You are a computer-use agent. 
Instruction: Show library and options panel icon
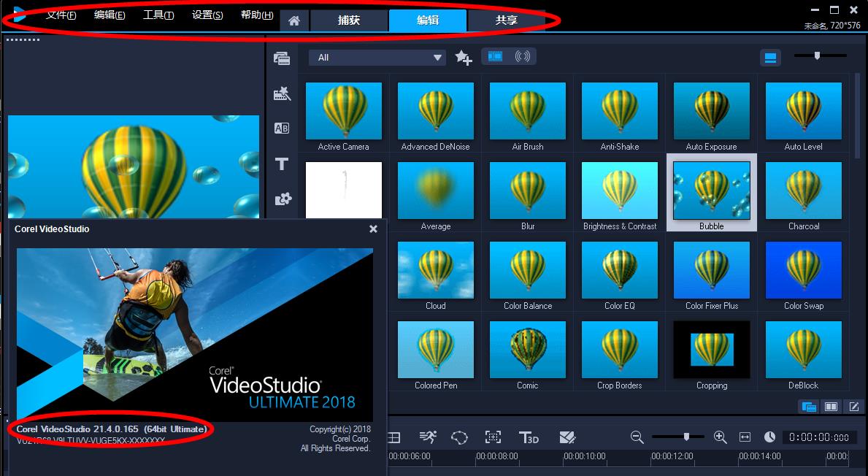(831, 407)
